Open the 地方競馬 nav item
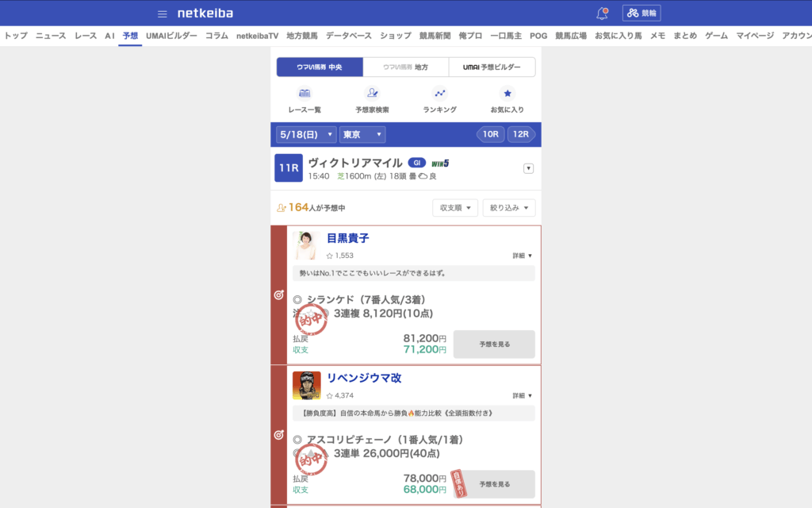 pos(302,36)
